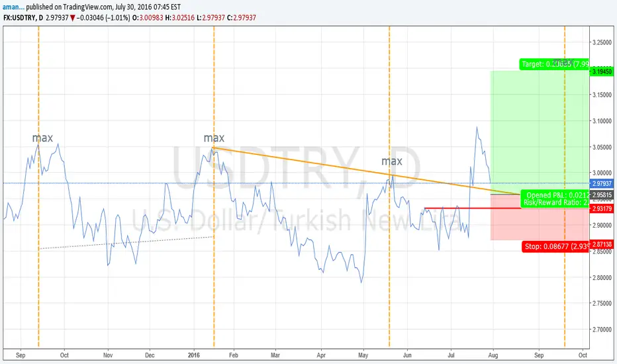The width and height of the screenshot is (617, 364).
Task: Click the Jul label on time axis
Action: (x=451, y=355)
